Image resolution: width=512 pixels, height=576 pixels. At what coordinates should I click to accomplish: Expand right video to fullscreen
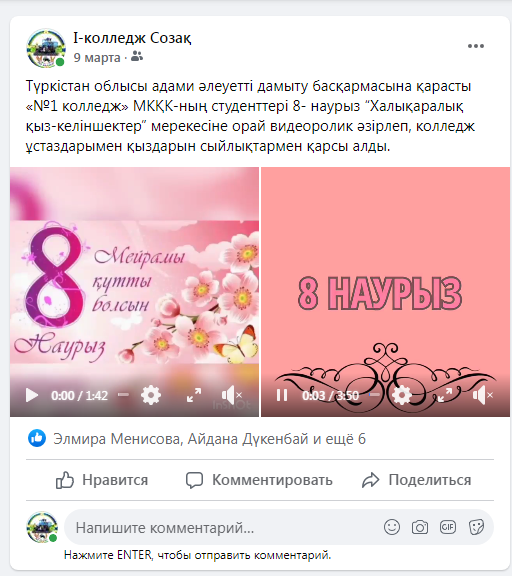coord(445,395)
